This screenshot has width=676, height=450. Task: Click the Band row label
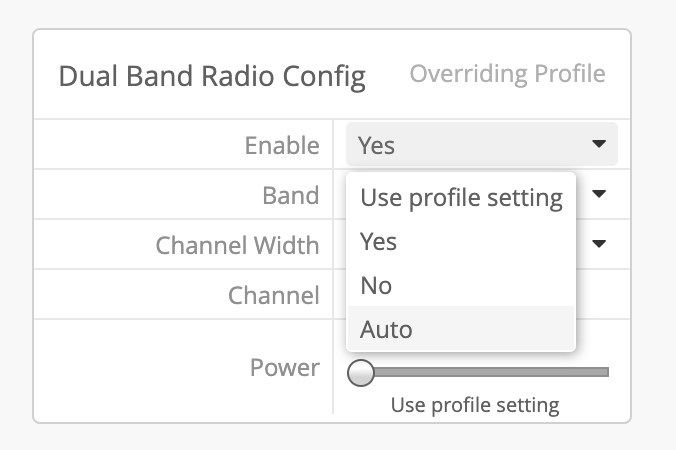(291, 195)
